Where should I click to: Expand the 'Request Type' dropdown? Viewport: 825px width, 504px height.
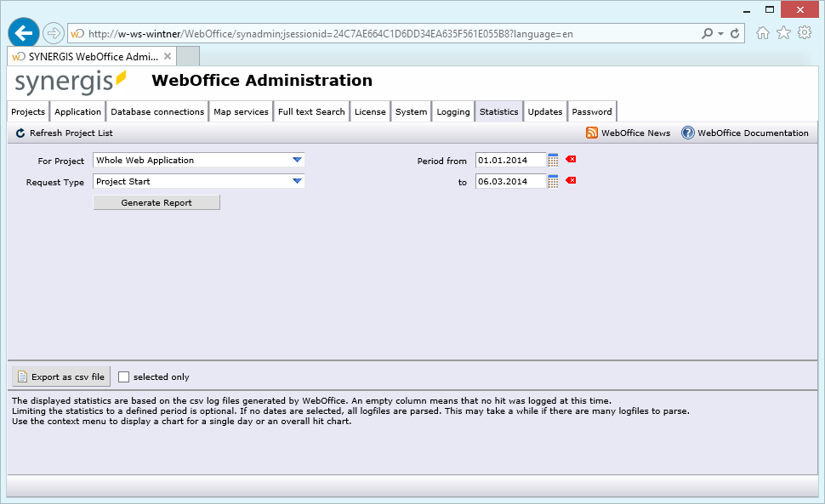pos(297,181)
